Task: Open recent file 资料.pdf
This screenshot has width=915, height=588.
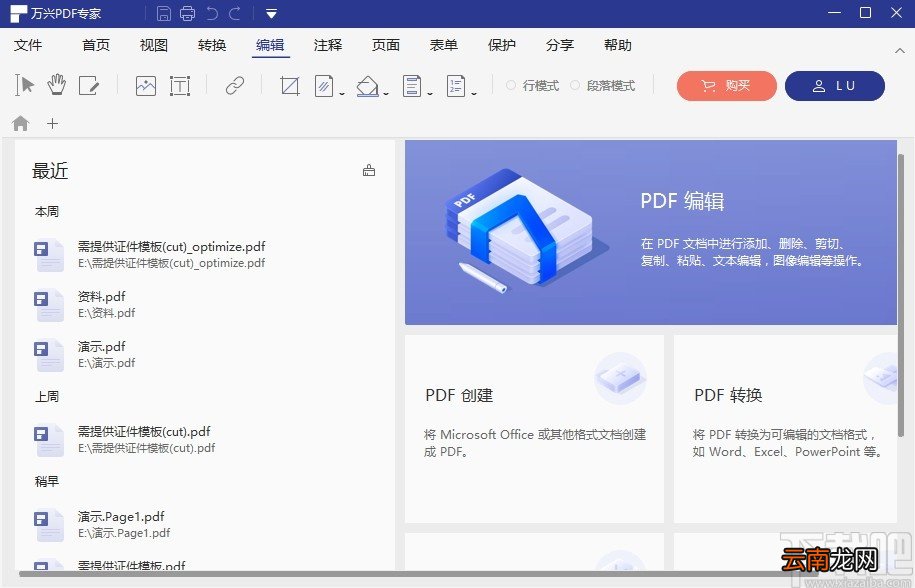Action: (x=204, y=304)
